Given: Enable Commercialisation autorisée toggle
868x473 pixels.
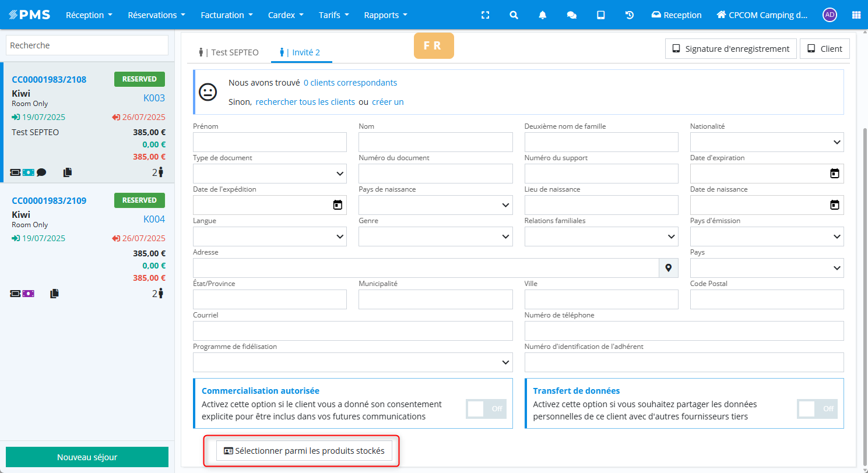Looking at the screenshot, I should (x=486, y=409).
